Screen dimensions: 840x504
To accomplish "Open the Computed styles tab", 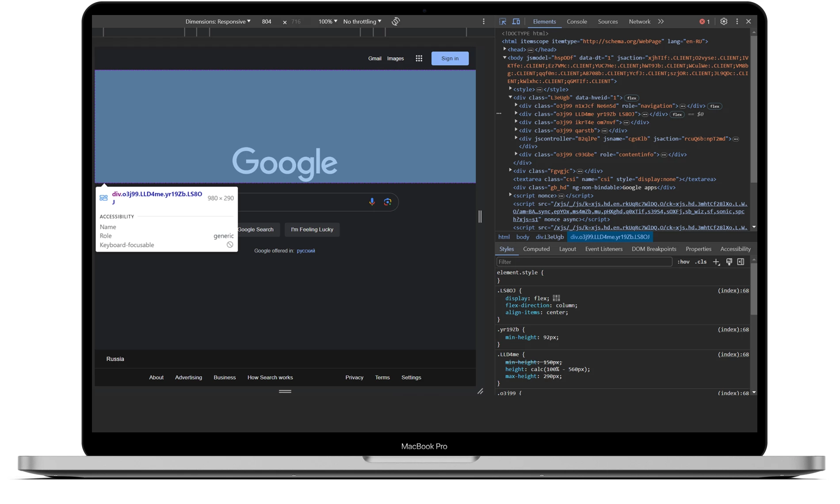I will pos(536,249).
